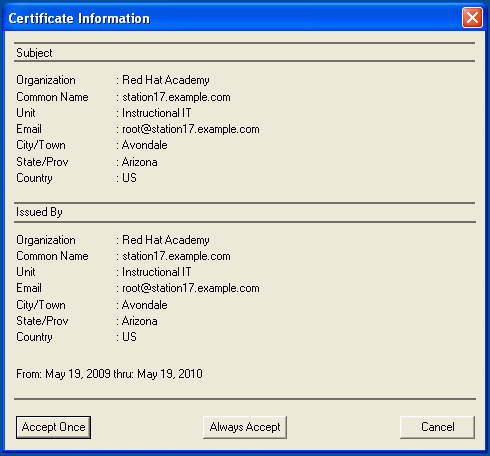Image resolution: width=490 pixels, height=456 pixels.
Task: Click the State/Prov label under Issued By
Action: pos(42,321)
